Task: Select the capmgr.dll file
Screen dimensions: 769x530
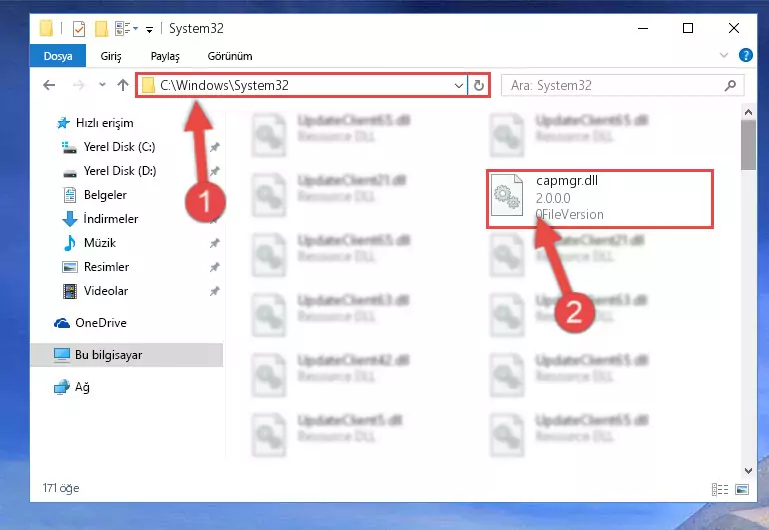Action: coord(600,199)
